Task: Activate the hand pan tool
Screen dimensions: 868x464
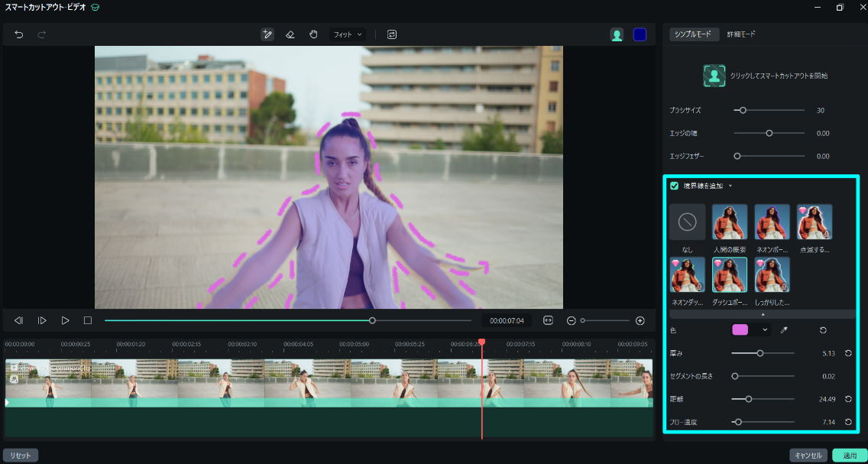Action: (x=313, y=34)
